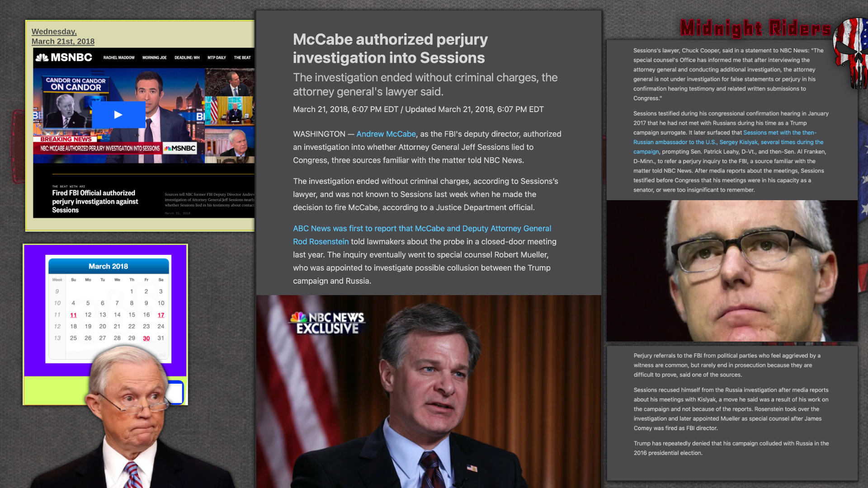Click the Wednesday, March 21st, 2018 date heading
868x488 pixels.
click(x=63, y=37)
